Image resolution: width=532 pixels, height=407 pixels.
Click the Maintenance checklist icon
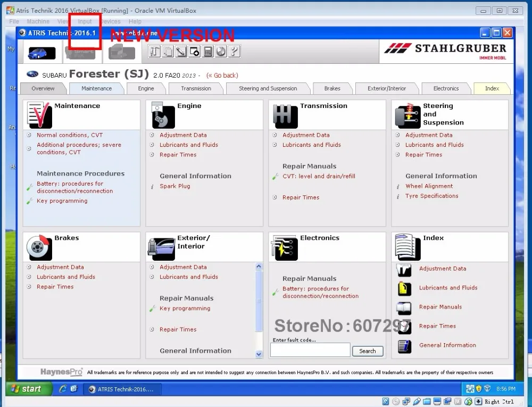(x=39, y=114)
